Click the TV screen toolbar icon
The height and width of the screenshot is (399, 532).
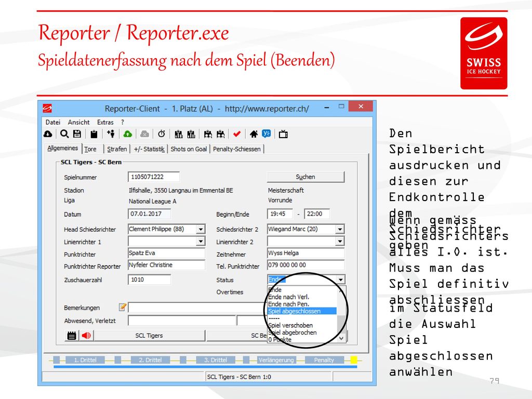(x=283, y=135)
